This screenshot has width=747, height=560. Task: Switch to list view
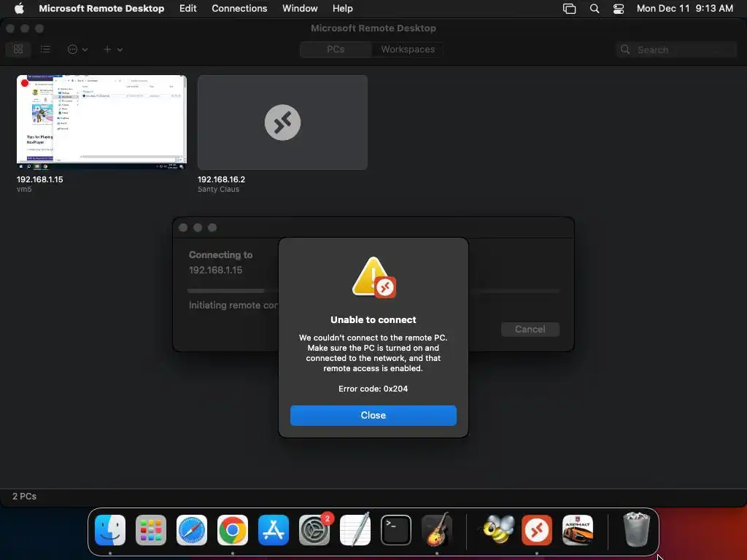tap(45, 49)
